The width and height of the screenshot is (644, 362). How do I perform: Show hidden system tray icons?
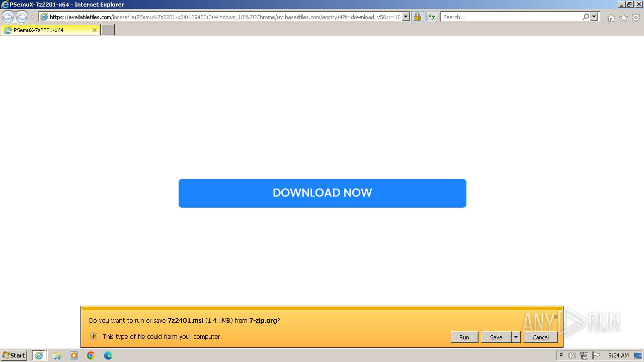click(x=561, y=355)
